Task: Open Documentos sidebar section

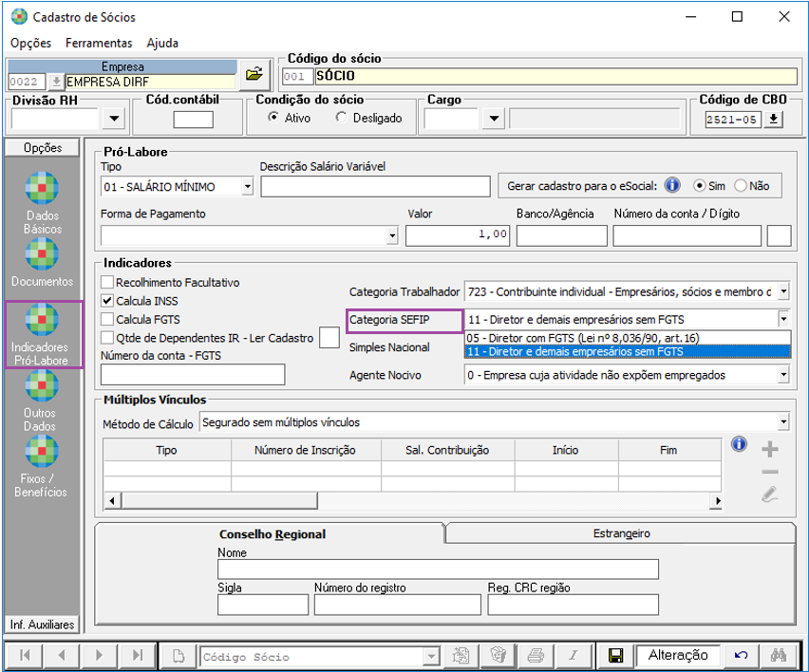Action: (x=42, y=263)
